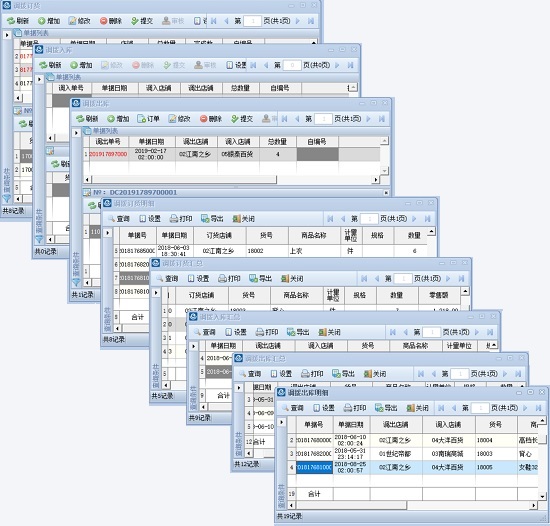Click page number field in 调拨出库明细 window
Image resolution: width=550 pixels, height=526 pixels.
480,408
